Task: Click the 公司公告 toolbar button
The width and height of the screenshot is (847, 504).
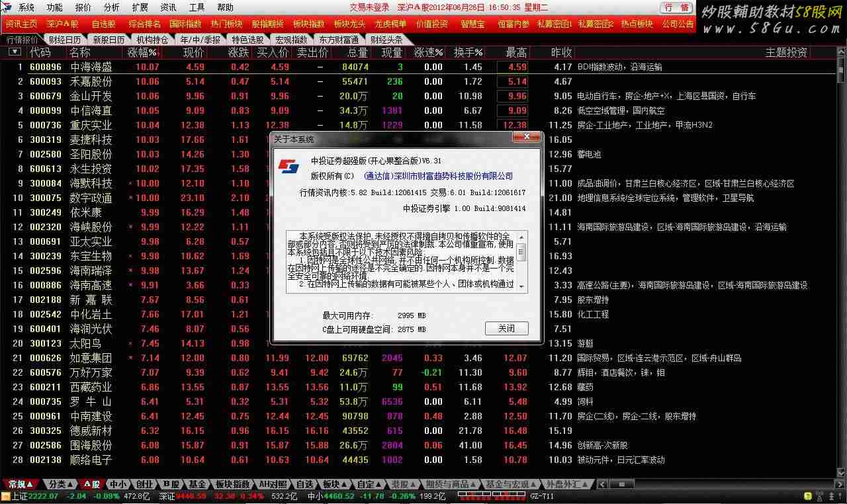Action: point(678,24)
